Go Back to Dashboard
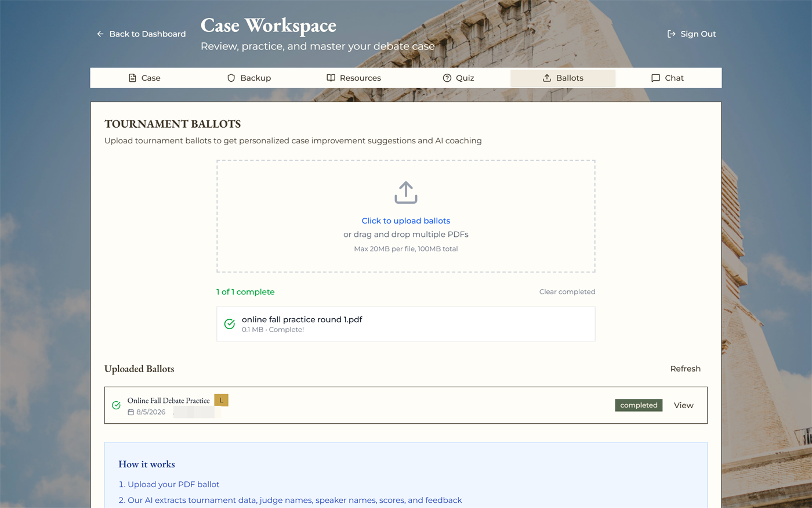812x508 pixels. (x=141, y=34)
